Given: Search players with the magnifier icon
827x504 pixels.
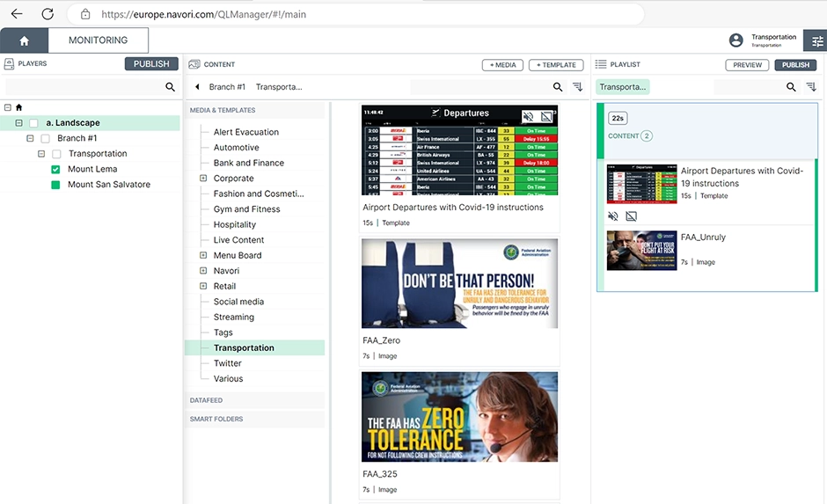Looking at the screenshot, I should tap(170, 87).
